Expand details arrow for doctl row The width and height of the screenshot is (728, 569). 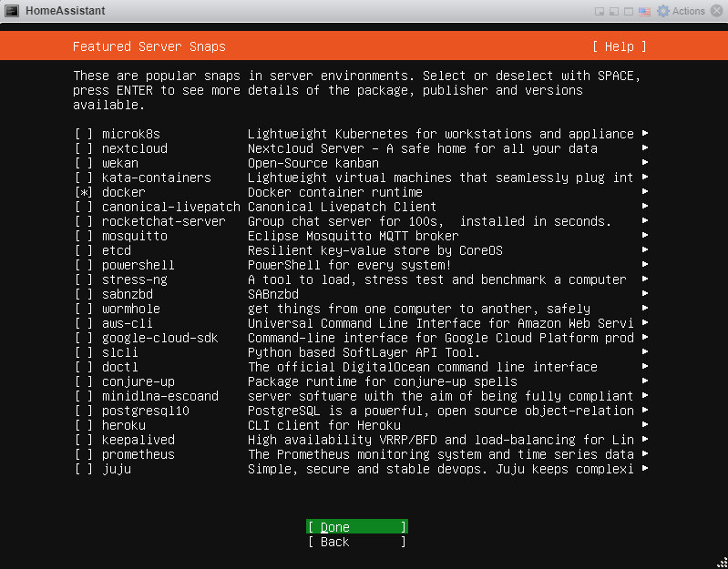(645, 366)
